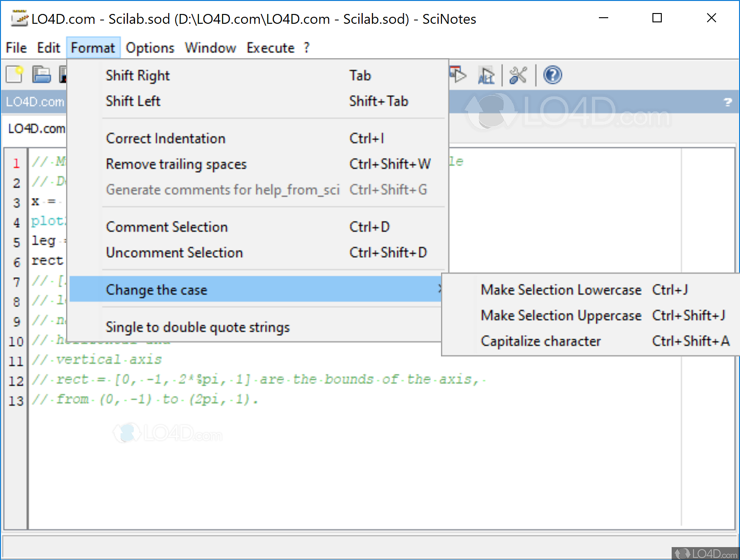
Task: Open the Options menu
Action: tap(150, 48)
